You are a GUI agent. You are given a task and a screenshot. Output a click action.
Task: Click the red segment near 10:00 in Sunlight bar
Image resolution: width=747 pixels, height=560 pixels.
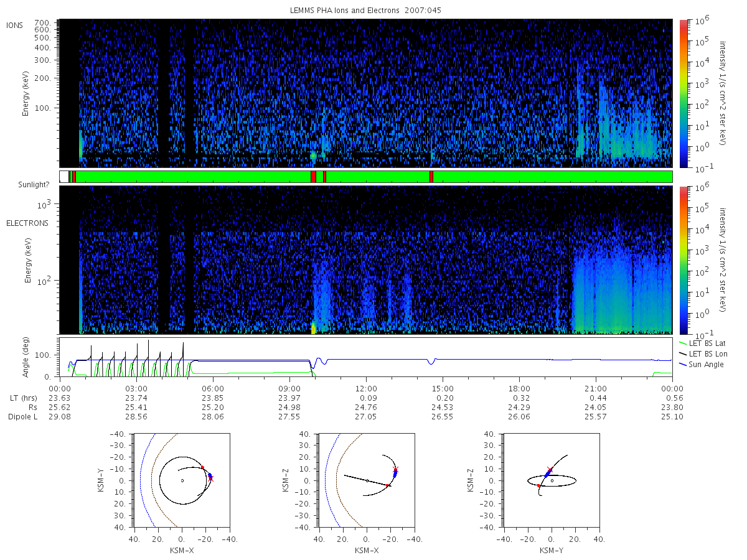point(313,177)
